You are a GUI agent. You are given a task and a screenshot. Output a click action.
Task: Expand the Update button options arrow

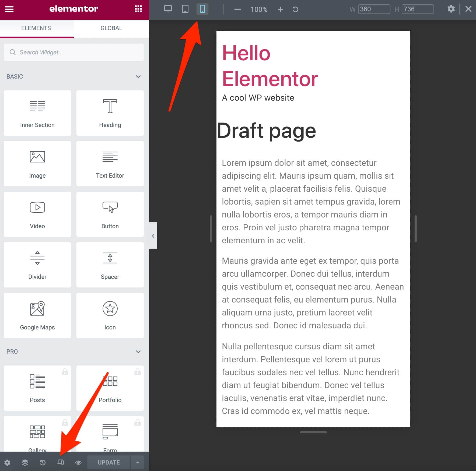pyautogui.click(x=138, y=462)
